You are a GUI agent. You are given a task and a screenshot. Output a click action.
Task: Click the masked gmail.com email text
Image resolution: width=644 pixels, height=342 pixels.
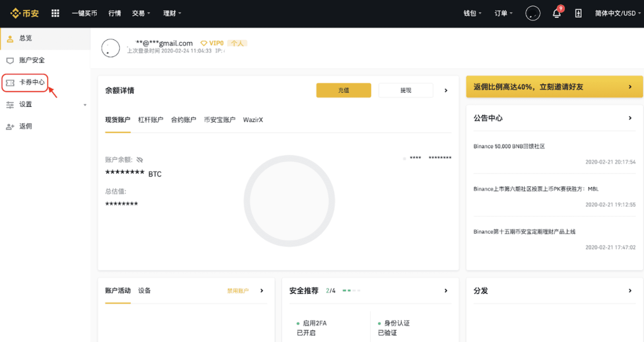(164, 43)
